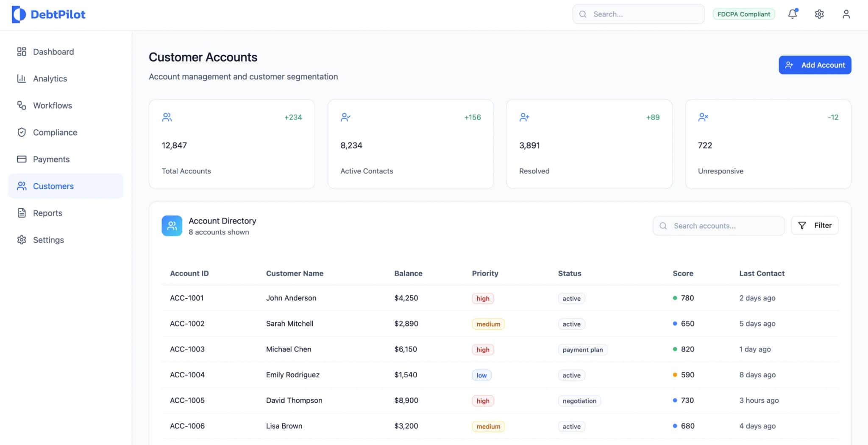868x445 pixels.
Task: Click the Unresponsive card user icon
Action: pos(703,117)
